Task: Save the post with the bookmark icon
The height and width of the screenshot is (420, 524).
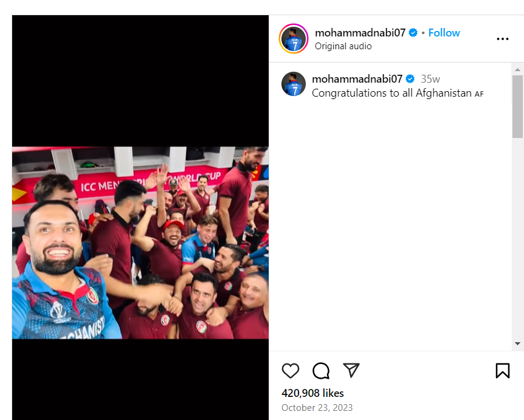Action: click(x=502, y=371)
